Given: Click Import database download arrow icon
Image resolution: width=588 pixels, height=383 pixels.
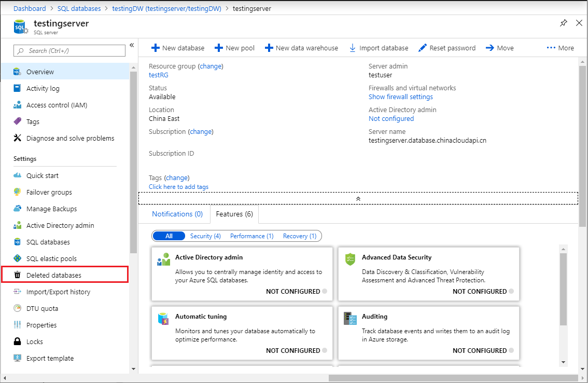Looking at the screenshot, I should (x=353, y=48).
